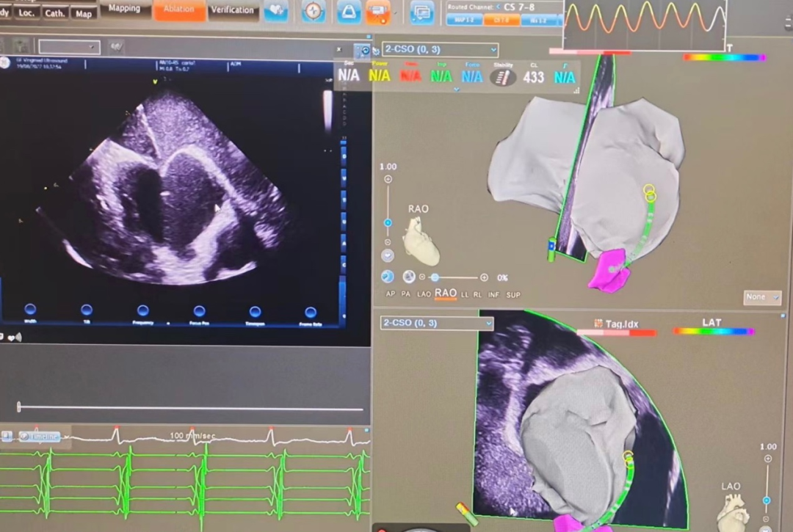Switch to the Mapping tab

click(x=124, y=9)
